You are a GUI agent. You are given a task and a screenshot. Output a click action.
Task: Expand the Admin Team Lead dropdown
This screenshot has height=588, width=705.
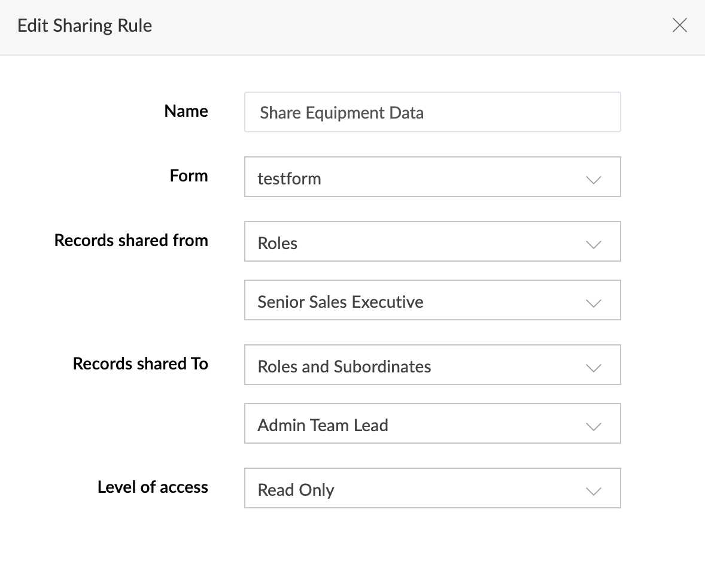[419, 424]
